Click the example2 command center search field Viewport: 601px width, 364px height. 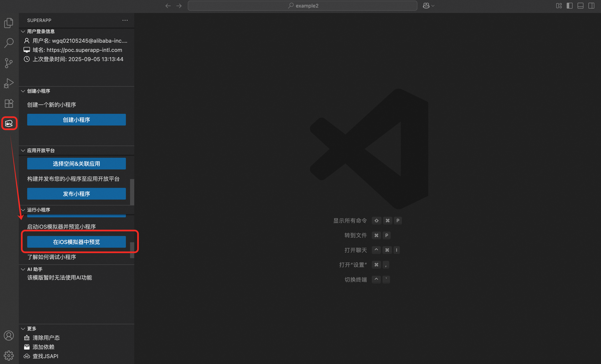click(x=302, y=6)
